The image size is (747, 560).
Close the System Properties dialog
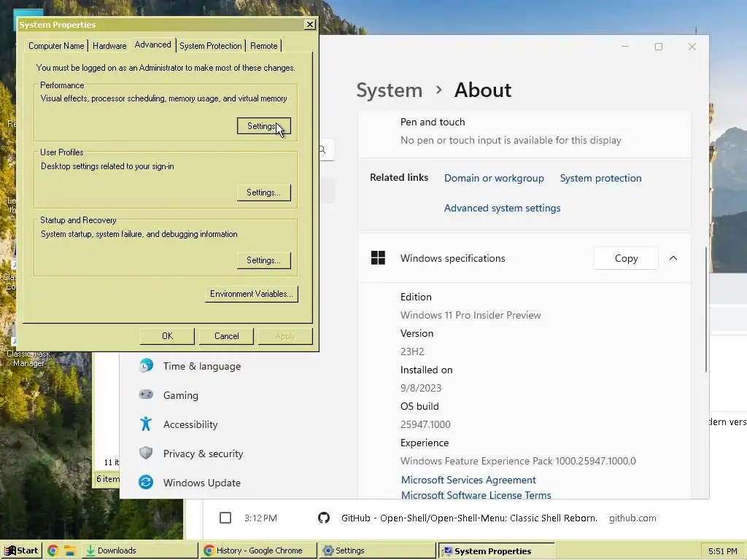coord(309,24)
